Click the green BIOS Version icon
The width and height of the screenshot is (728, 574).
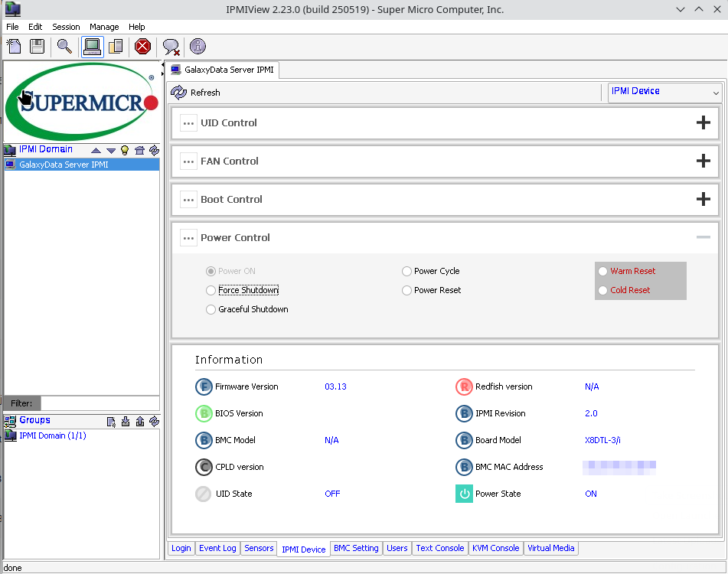pos(204,413)
